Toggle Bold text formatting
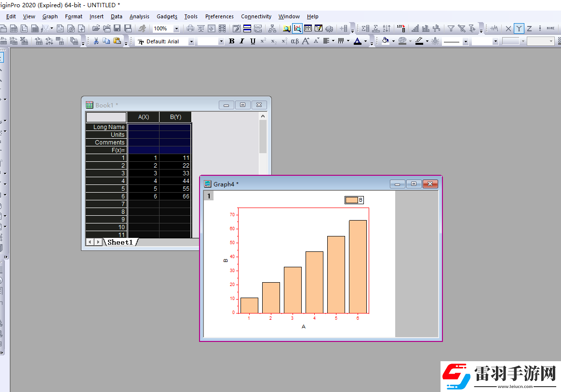Viewport: 561px width, 392px height. coord(231,41)
